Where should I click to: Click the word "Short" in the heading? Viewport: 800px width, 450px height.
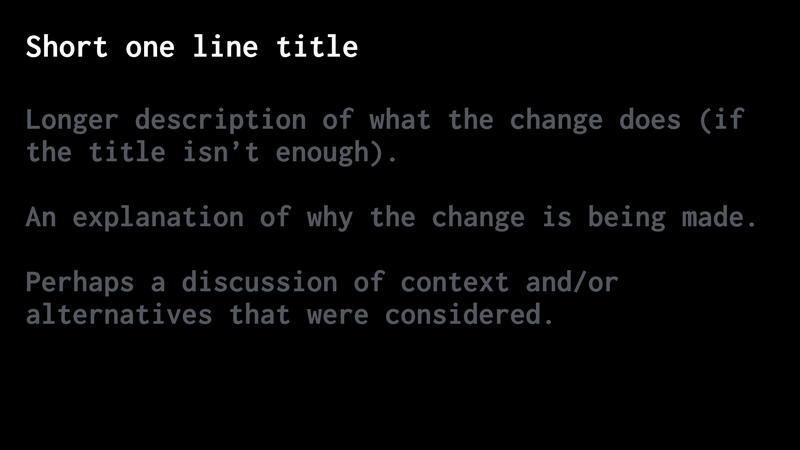pyautogui.click(x=64, y=47)
